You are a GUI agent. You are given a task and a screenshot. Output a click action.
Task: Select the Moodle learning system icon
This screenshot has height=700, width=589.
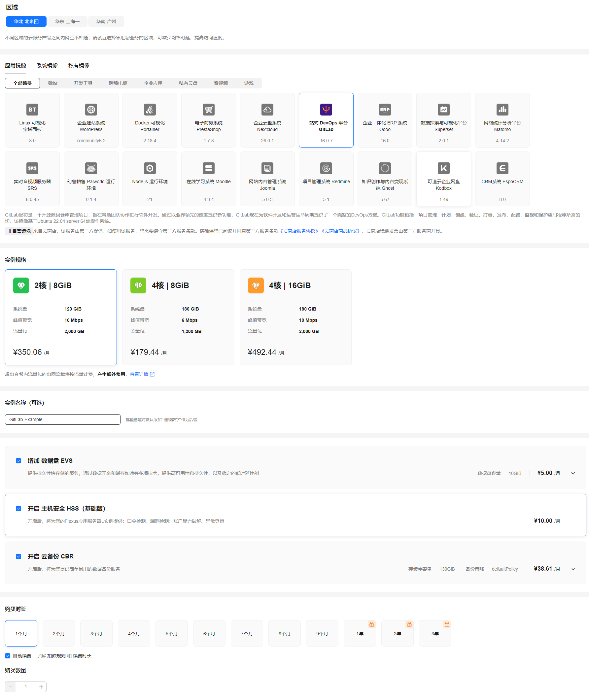point(209,168)
